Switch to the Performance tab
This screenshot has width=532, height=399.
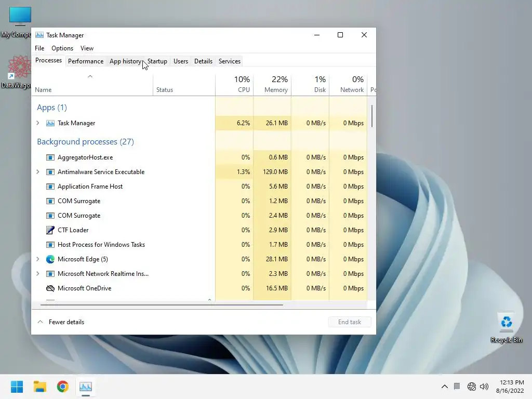(86, 61)
